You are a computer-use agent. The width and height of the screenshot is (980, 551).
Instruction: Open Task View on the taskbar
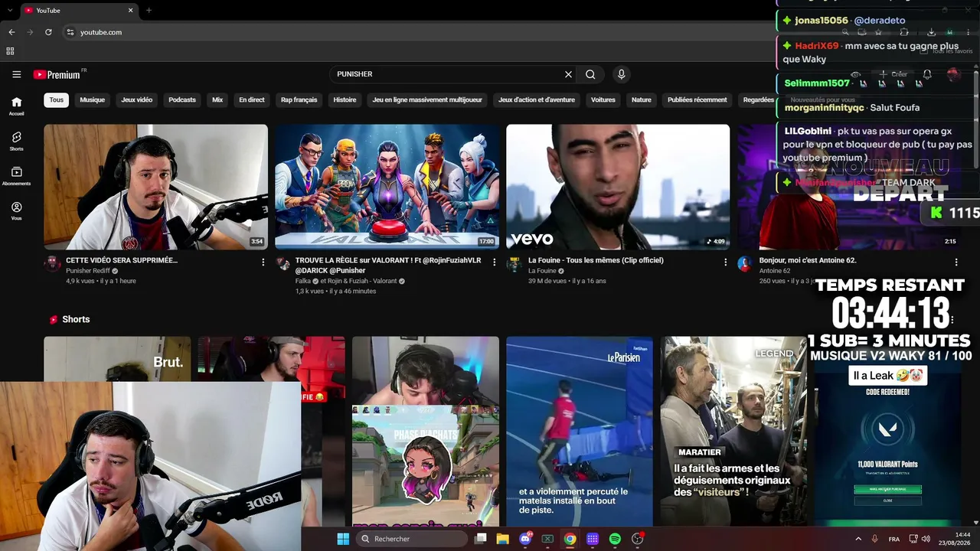(x=480, y=539)
